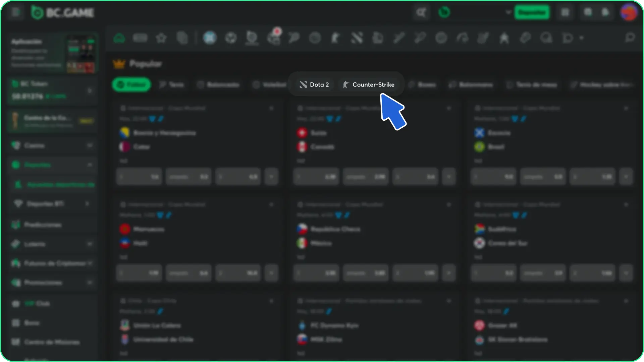Select the Dota 2 icon in sports bar

click(x=357, y=38)
